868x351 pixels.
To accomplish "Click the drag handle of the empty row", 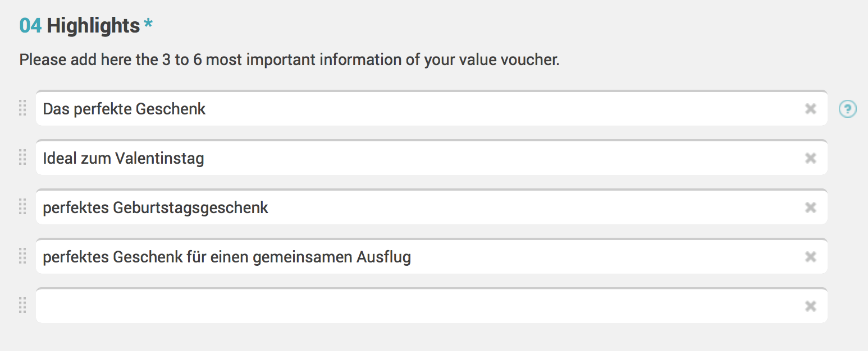I will coord(22,305).
